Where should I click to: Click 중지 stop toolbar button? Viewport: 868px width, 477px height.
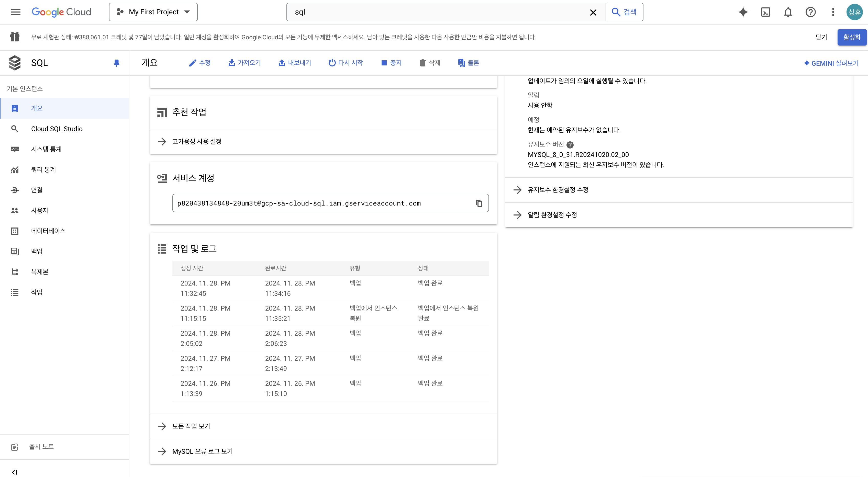coord(392,63)
